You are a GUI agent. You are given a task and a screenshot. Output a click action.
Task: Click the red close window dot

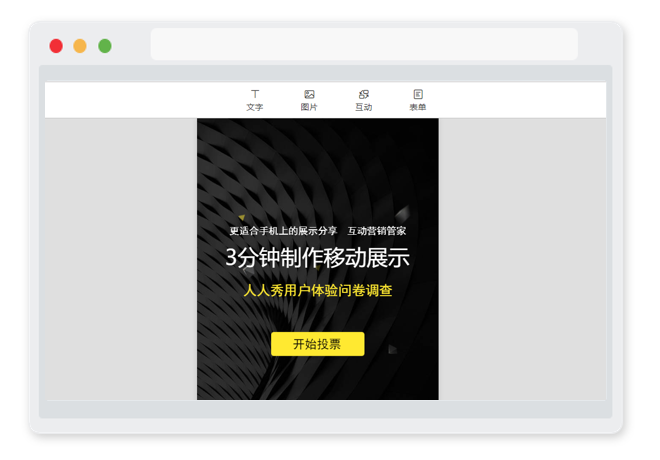pos(56,46)
